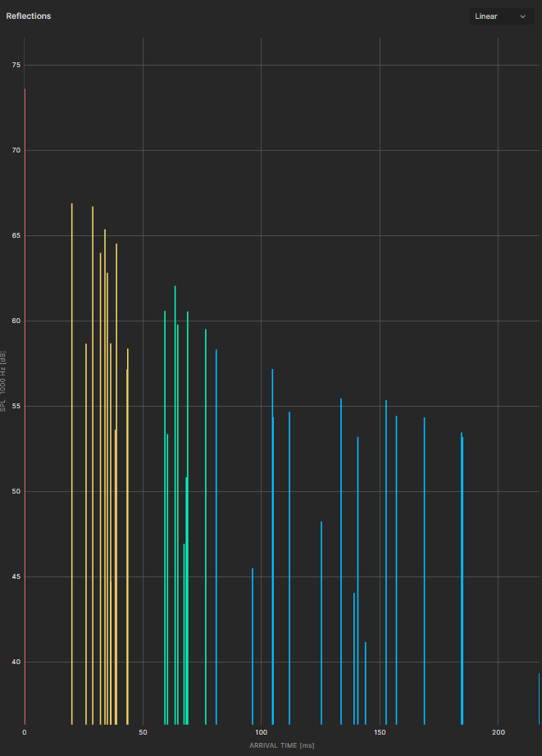Click the green bar near 77 ms
Screen dimensions: 542x756
(x=206, y=525)
